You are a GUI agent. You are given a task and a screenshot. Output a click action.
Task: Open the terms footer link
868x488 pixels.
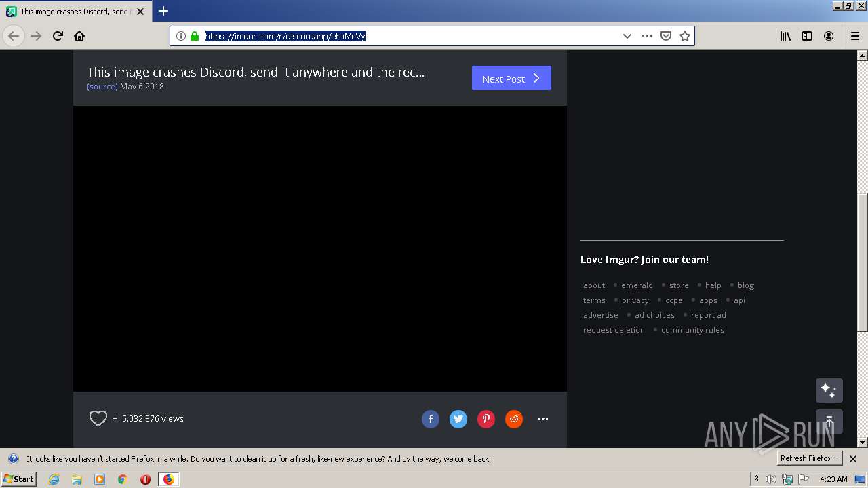pyautogui.click(x=594, y=300)
